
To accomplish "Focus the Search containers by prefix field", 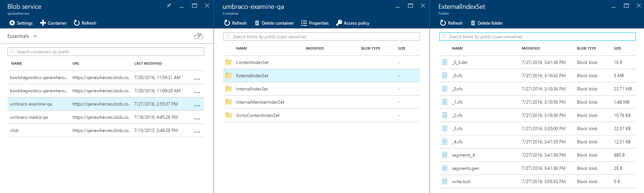I will click(106, 51).
